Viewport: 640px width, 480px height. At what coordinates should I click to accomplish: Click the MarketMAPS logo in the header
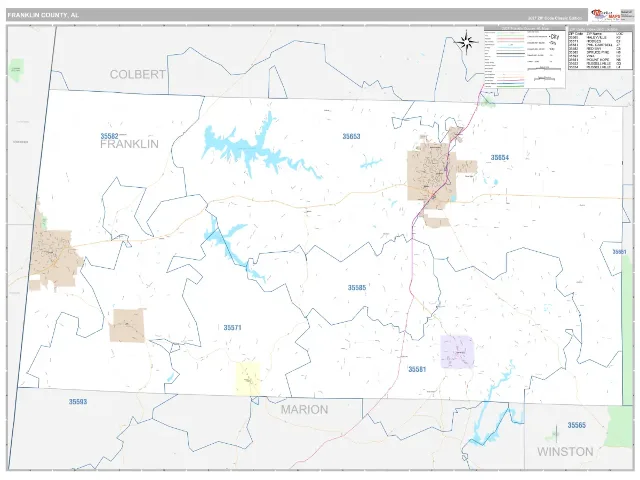606,15
